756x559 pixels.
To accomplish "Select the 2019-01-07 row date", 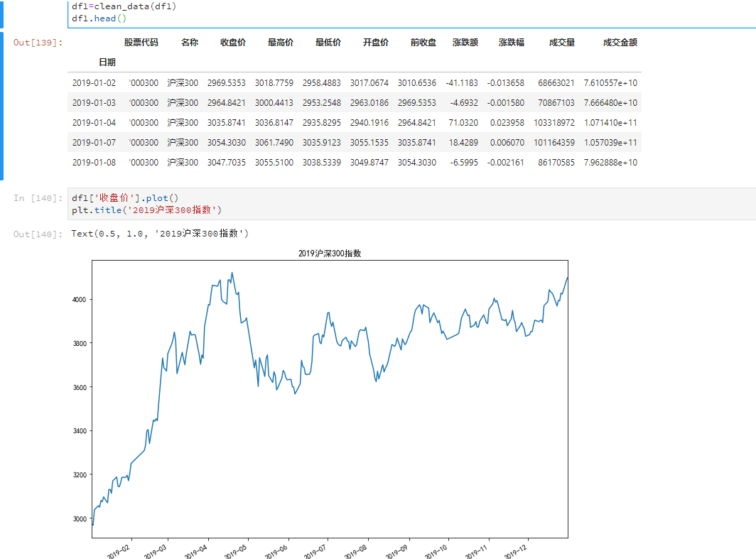I will (x=94, y=143).
